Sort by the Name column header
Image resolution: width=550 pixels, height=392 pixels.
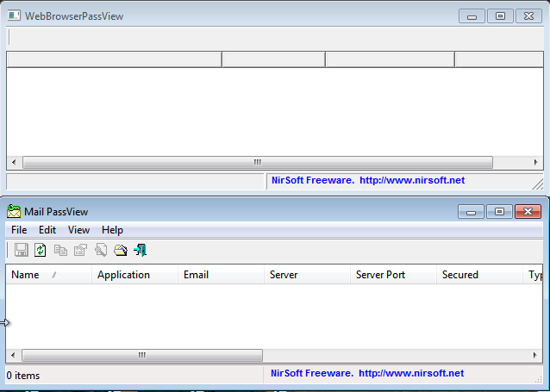[x=49, y=275]
